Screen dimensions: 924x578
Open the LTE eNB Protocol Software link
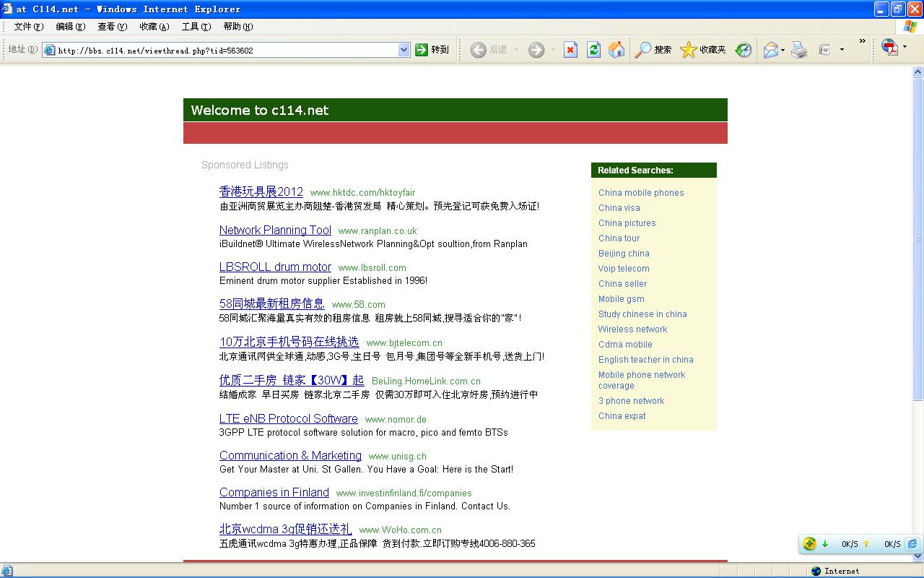(x=289, y=418)
